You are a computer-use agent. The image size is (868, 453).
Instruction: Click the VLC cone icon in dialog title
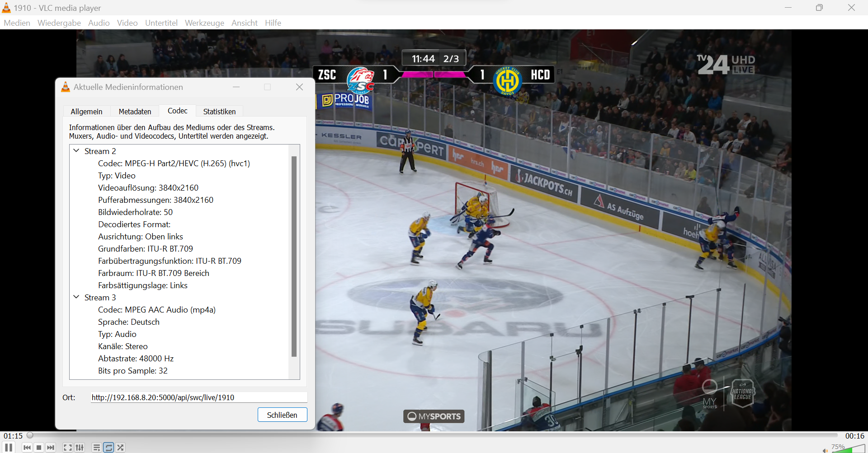point(66,87)
